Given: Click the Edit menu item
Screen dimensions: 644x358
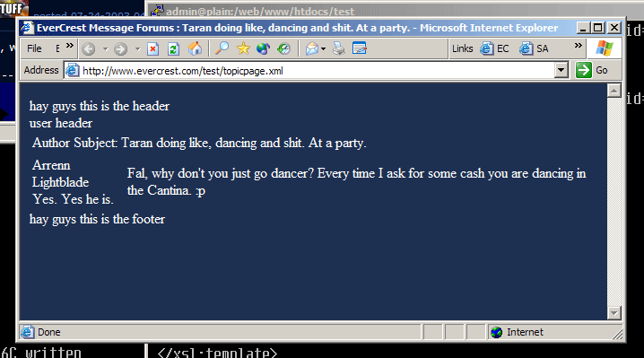Looking at the screenshot, I should [58, 48].
